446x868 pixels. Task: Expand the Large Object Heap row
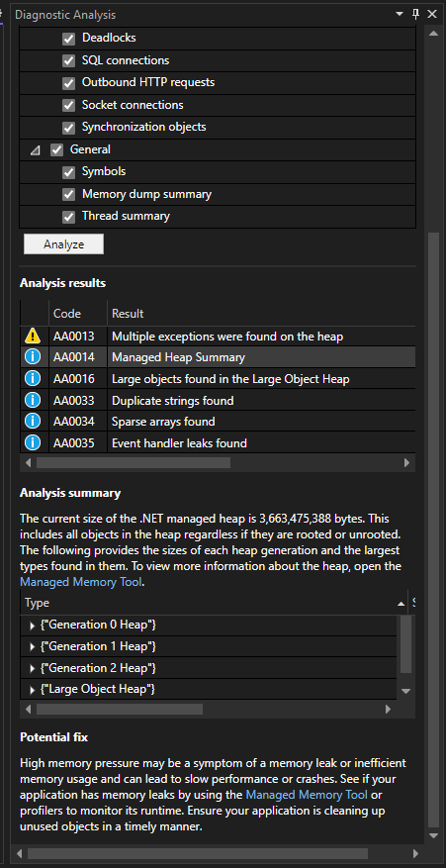32,690
